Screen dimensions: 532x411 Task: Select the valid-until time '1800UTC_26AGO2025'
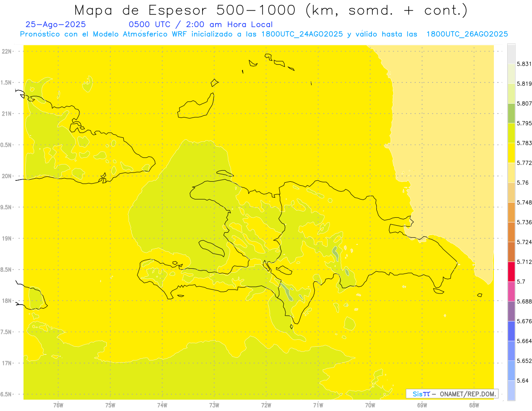(467, 34)
